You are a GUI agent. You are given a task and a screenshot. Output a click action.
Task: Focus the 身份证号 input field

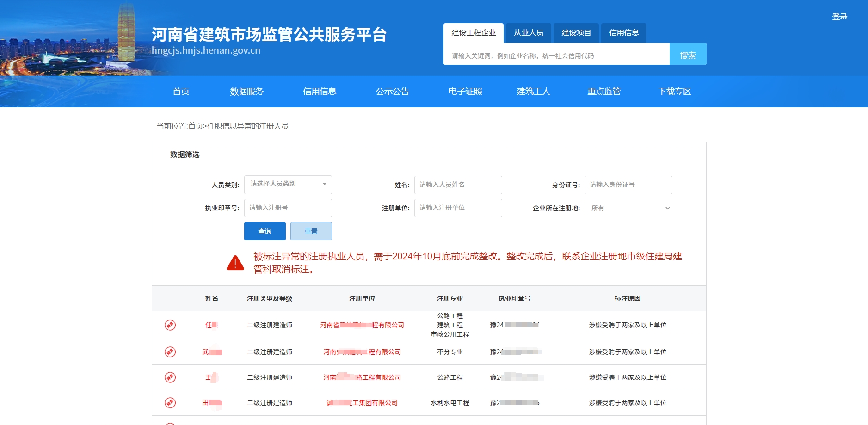(628, 185)
